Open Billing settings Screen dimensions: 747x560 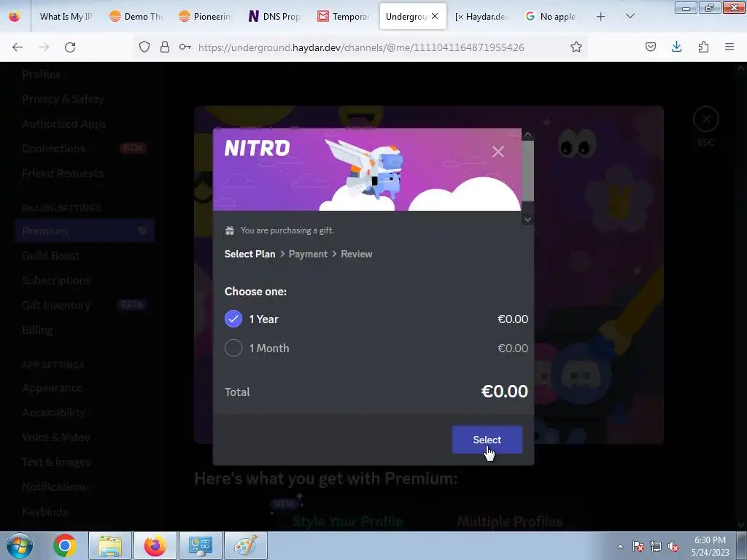click(x=37, y=330)
